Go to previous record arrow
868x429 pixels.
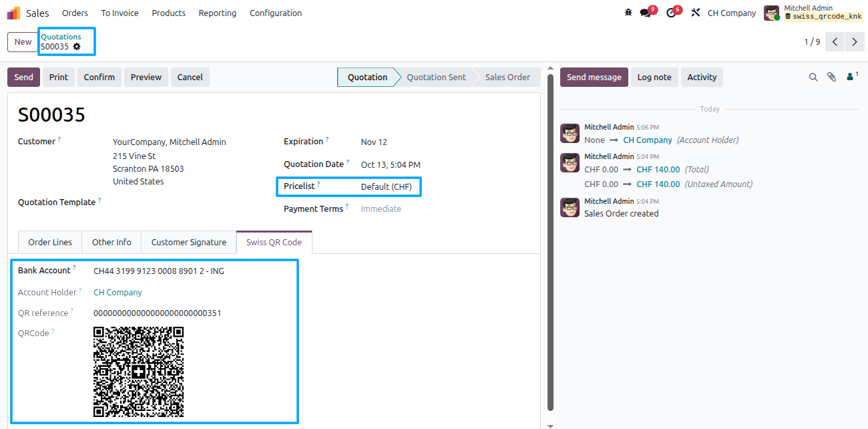(x=835, y=41)
